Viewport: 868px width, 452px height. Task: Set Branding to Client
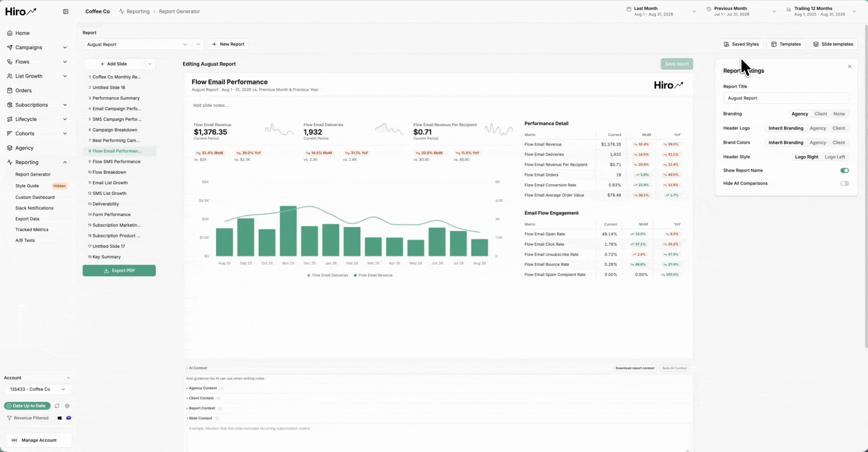[x=821, y=114]
